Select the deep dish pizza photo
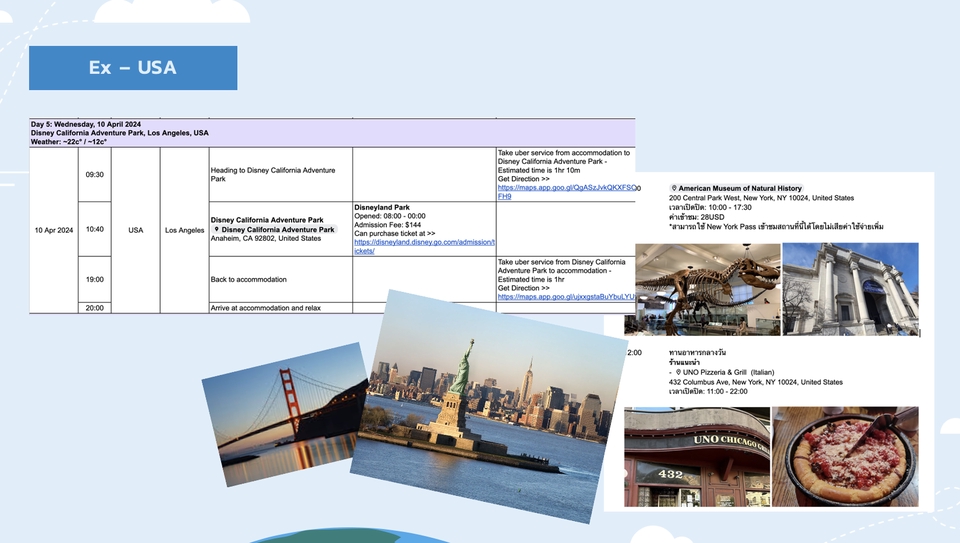 pos(846,457)
